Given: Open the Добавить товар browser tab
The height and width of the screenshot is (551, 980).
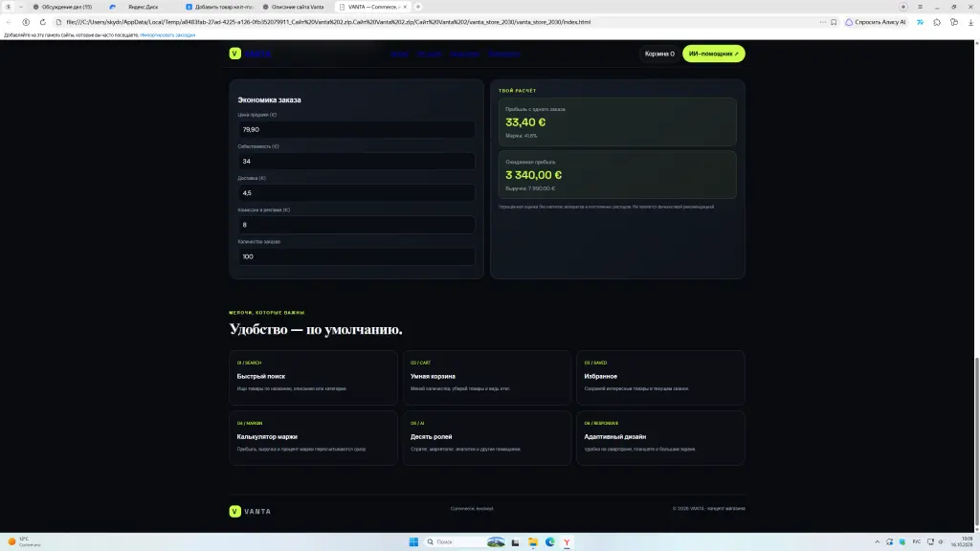Looking at the screenshot, I should tap(219, 7).
